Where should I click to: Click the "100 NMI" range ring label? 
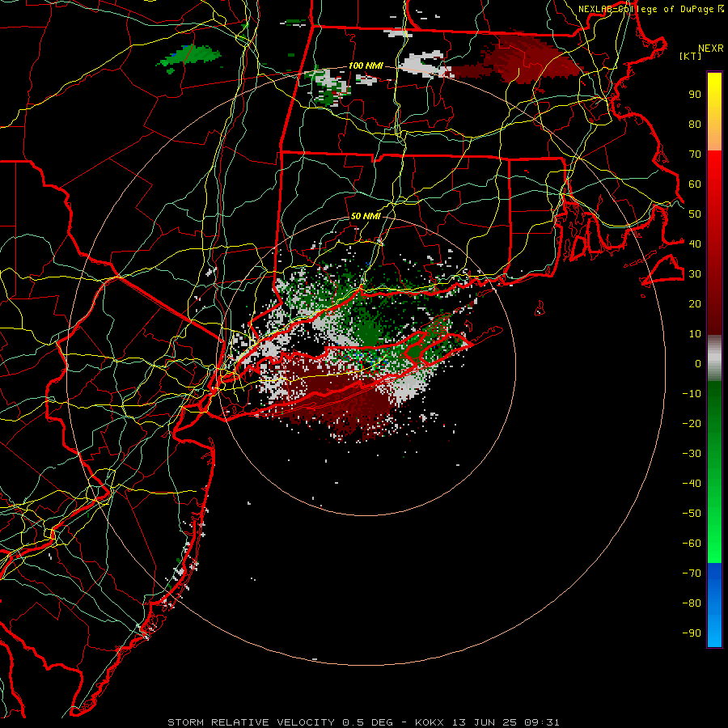click(x=366, y=66)
